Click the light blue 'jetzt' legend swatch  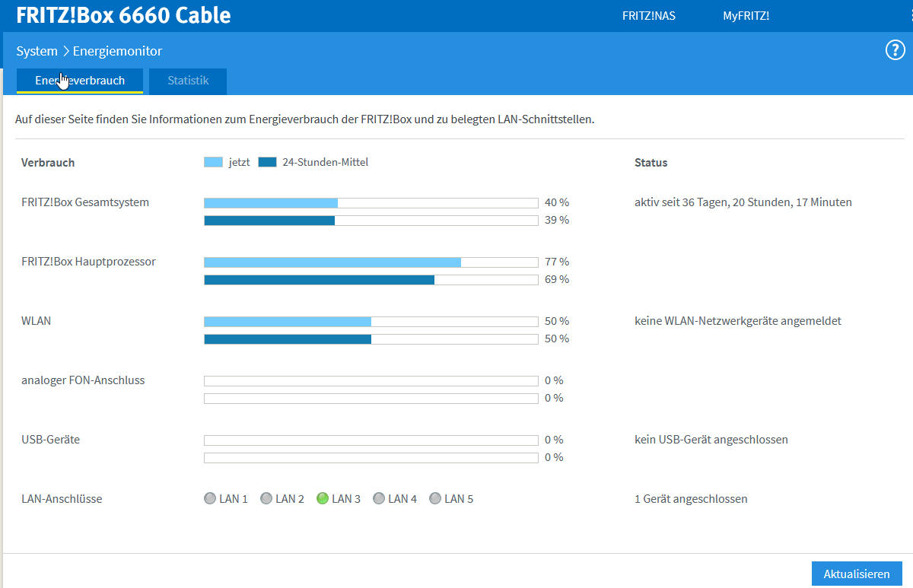click(x=212, y=161)
